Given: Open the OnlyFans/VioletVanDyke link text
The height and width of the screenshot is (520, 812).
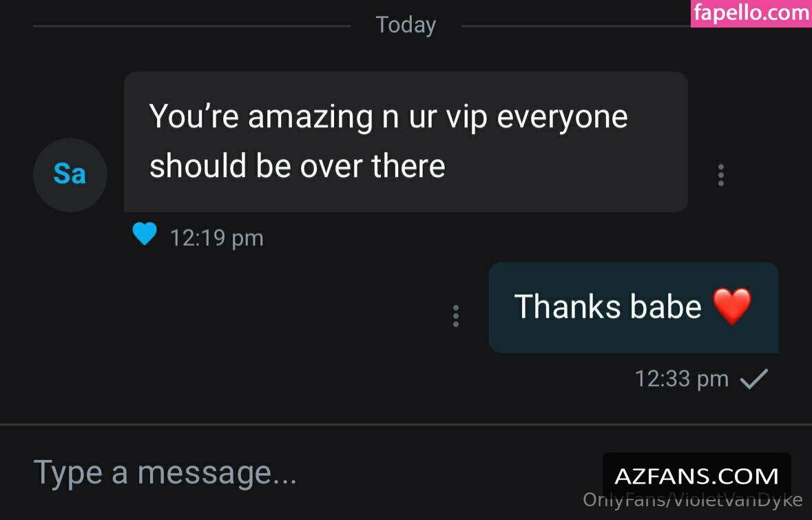Looking at the screenshot, I should coord(692,500).
